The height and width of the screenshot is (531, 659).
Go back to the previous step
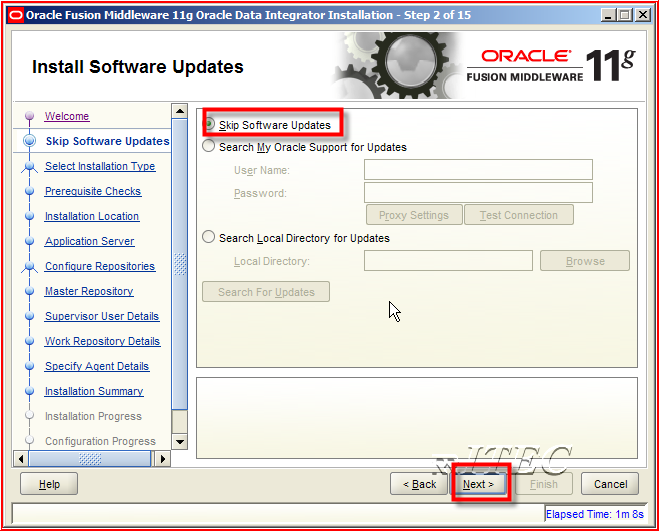click(x=419, y=484)
